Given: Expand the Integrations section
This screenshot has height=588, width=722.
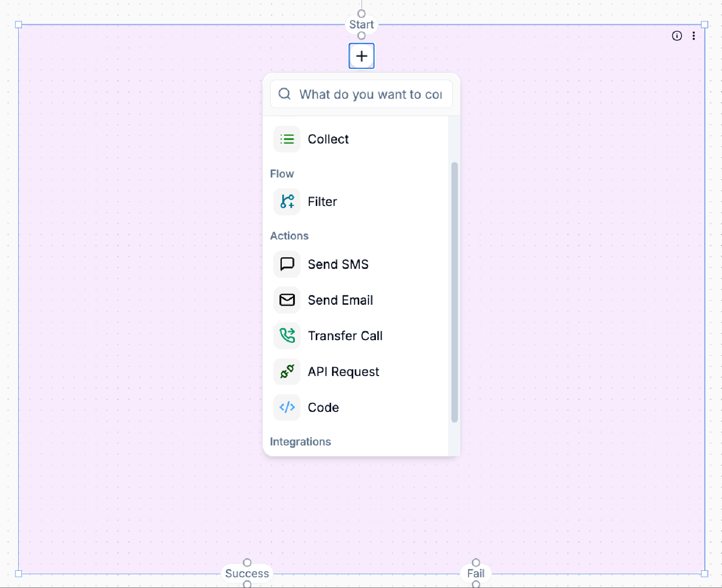Looking at the screenshot, I should pyautogui.click(x=300, y=442).
